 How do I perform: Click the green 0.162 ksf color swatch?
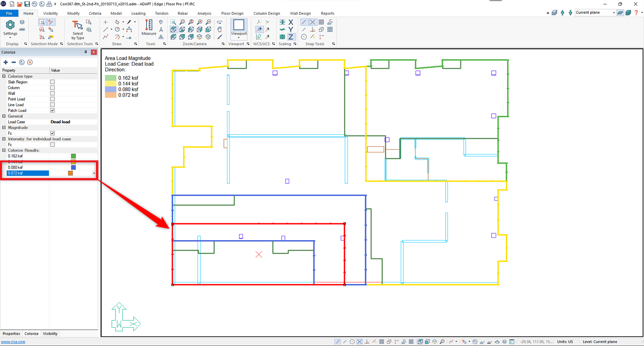tap(73, 156)
